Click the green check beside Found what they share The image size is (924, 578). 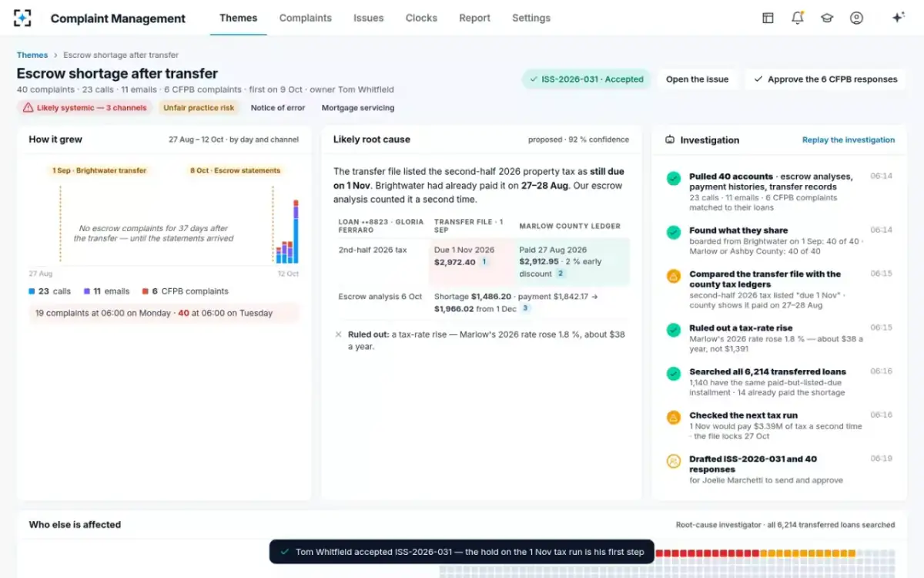pos(674,232)
